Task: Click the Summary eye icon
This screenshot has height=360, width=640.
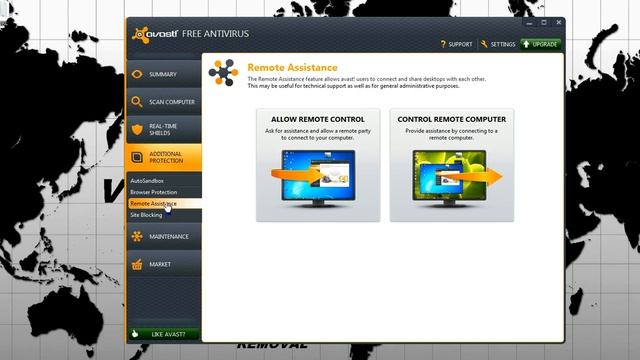Action: coord(137,74)
